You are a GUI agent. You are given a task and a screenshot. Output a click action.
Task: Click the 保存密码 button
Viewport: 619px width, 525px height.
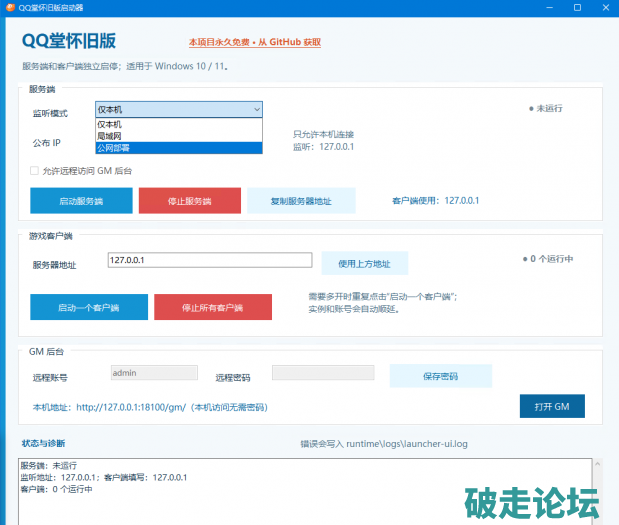click(x=441, y=376)
